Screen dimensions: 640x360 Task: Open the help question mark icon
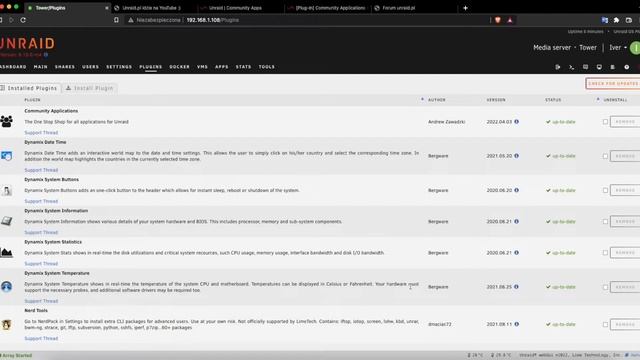(627, 67)
